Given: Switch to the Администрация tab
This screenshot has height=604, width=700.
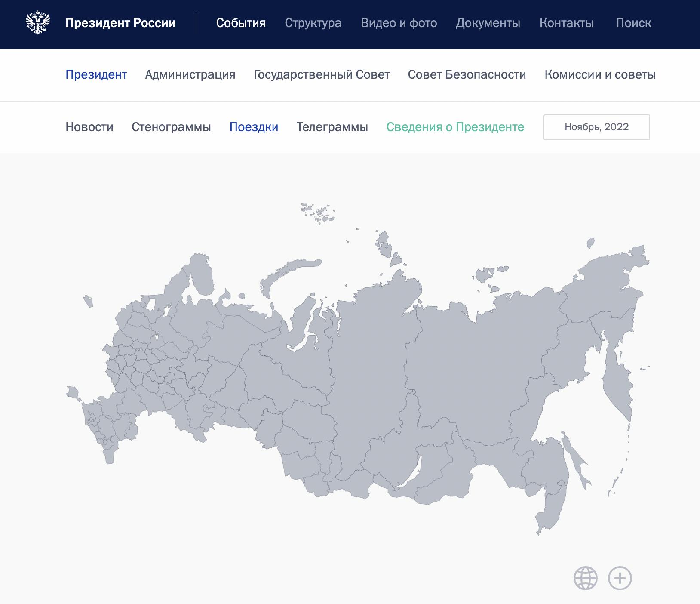Looking at the screenshot, I should [x=190, y=74].
